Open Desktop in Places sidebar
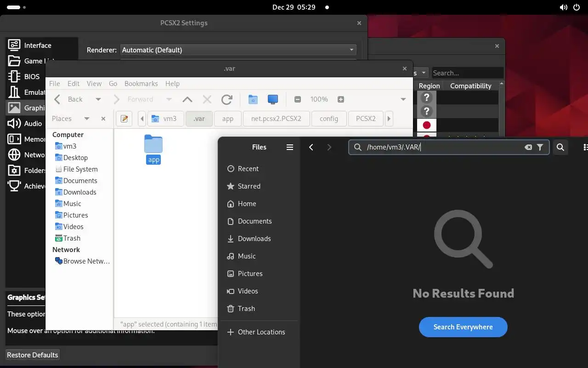 (75, 158)
